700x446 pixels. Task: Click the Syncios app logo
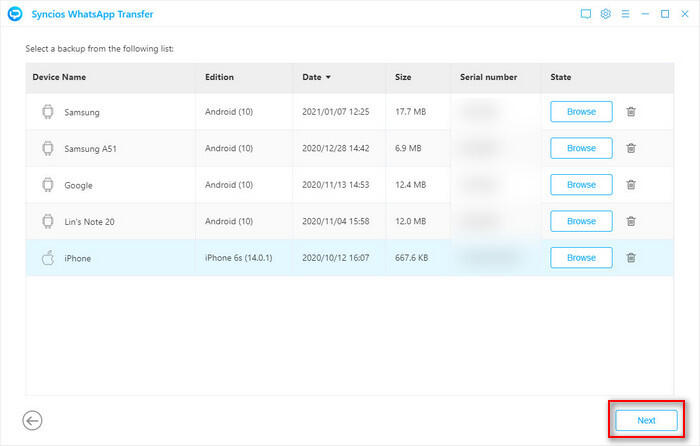coord(15,14)
